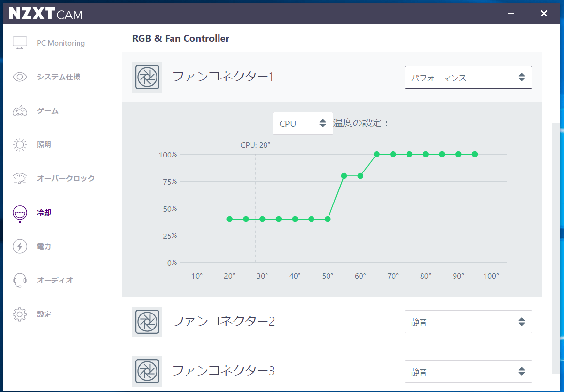Click the CPU: 28° temperature marker label

pyautogui.click(x=255, y=145)
